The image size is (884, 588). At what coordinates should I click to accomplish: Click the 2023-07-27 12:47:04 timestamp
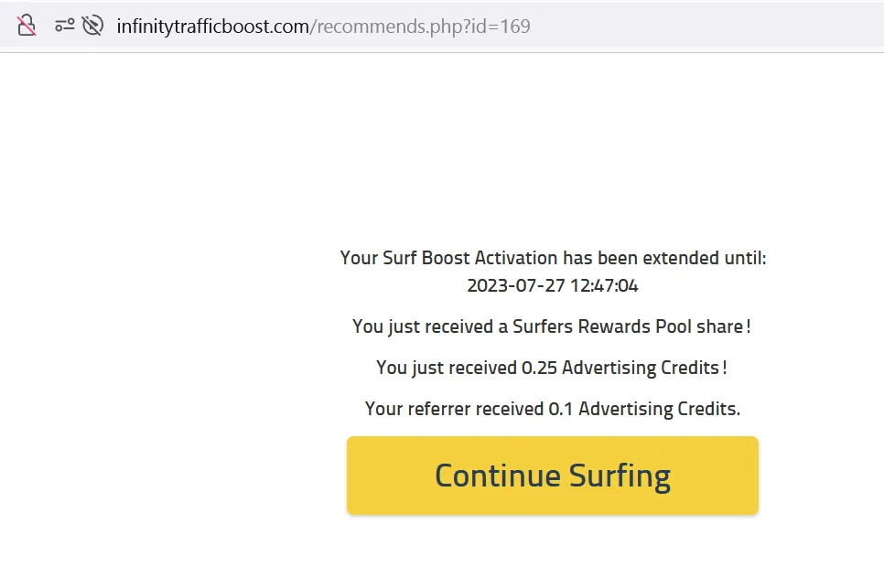553,285
